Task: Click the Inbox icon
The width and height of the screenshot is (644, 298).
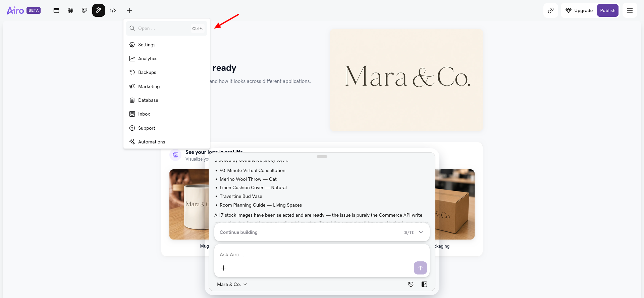Action: pos(132,114)
